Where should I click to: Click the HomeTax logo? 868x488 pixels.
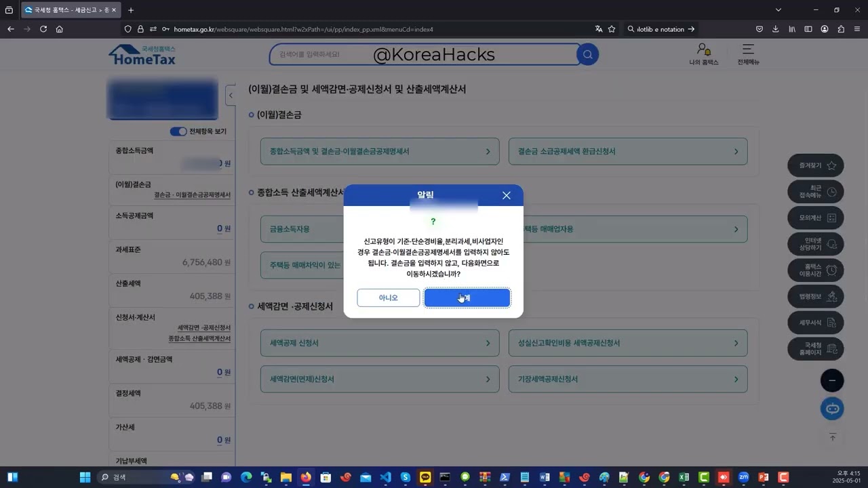(x=142, y=55)
